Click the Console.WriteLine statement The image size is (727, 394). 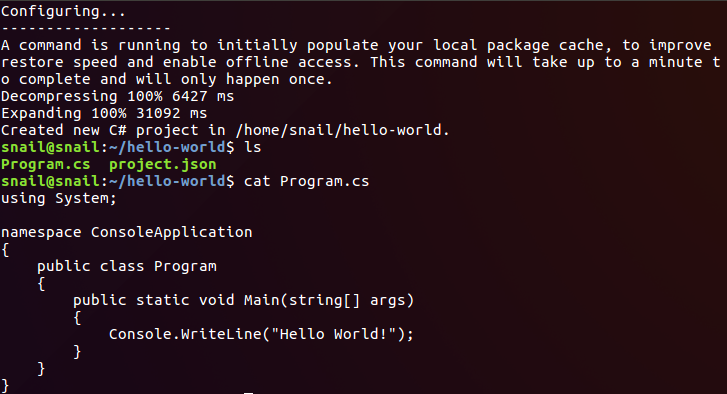point(261,334)
